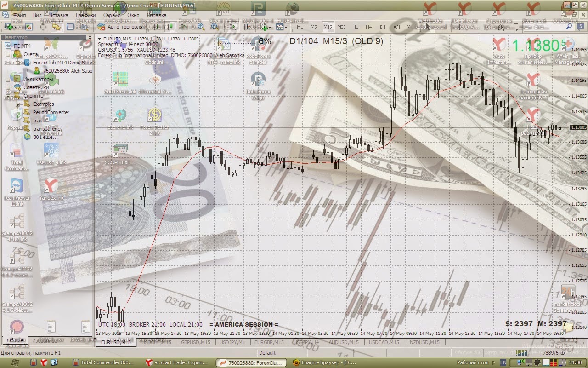
Task: Select account 760026880: Aleh Saso
Action: click(x=68, y=71)
